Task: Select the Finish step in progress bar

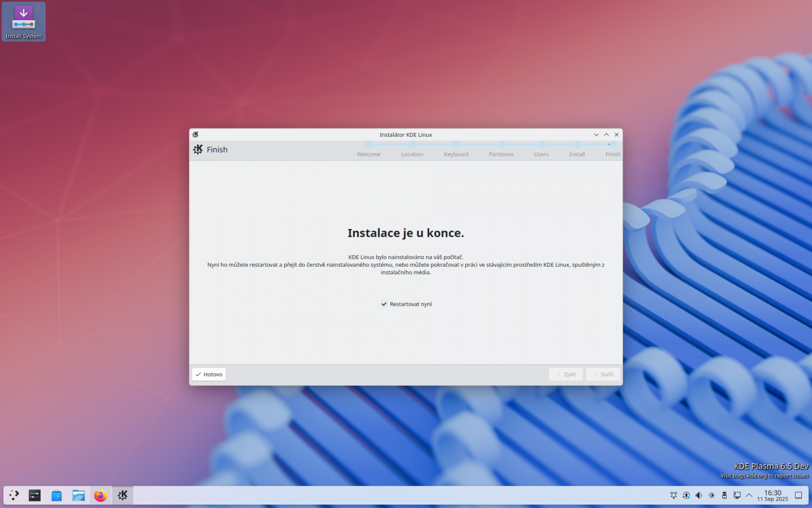Action: coord(613,150)
